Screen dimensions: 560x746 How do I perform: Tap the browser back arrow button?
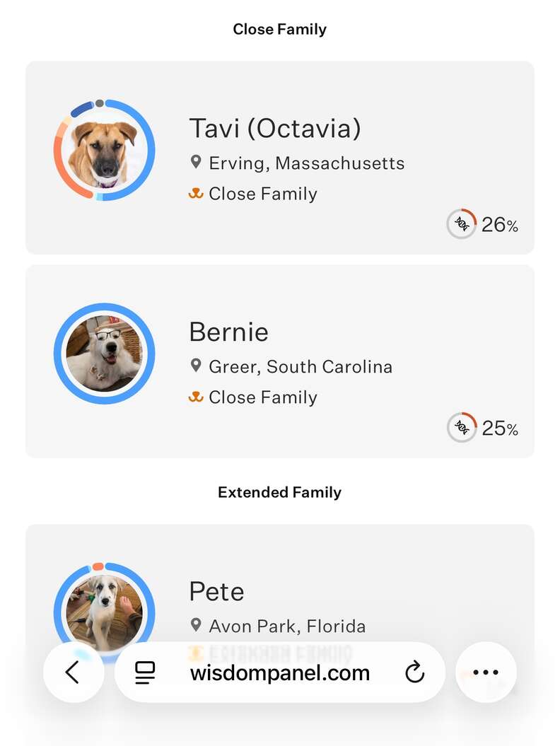point(73,672)
